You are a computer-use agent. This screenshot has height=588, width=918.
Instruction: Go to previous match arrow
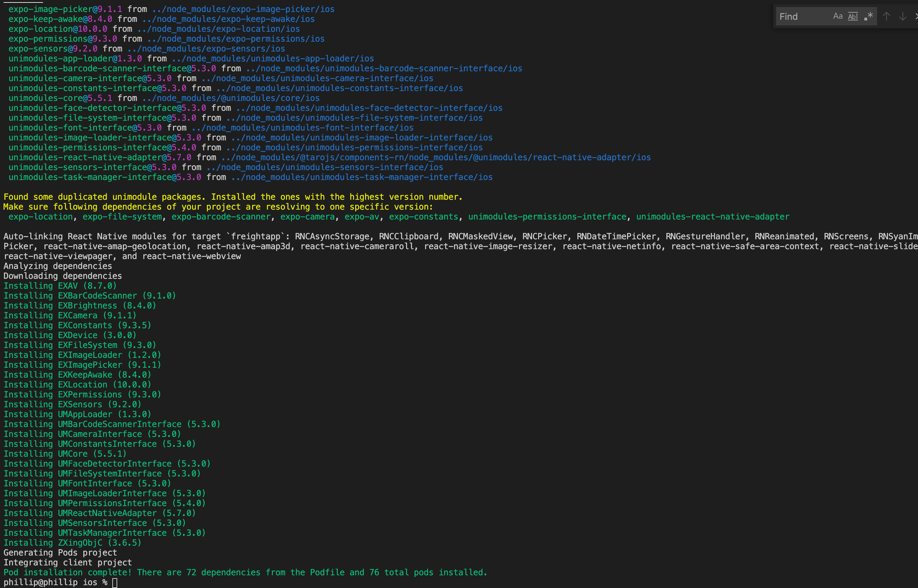[x=887, y=17]
